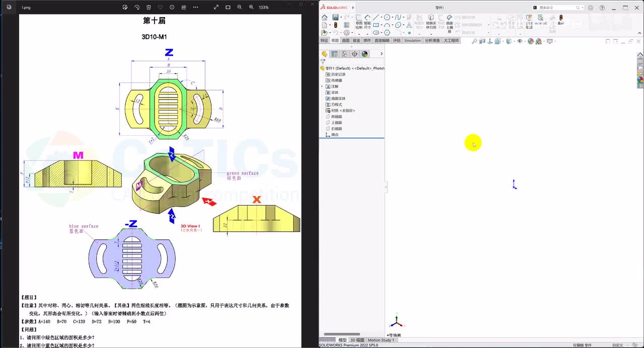The width and height of the screenshot is (644, 348).
Task: Select the Circle sketch tool
Action: 387,18
